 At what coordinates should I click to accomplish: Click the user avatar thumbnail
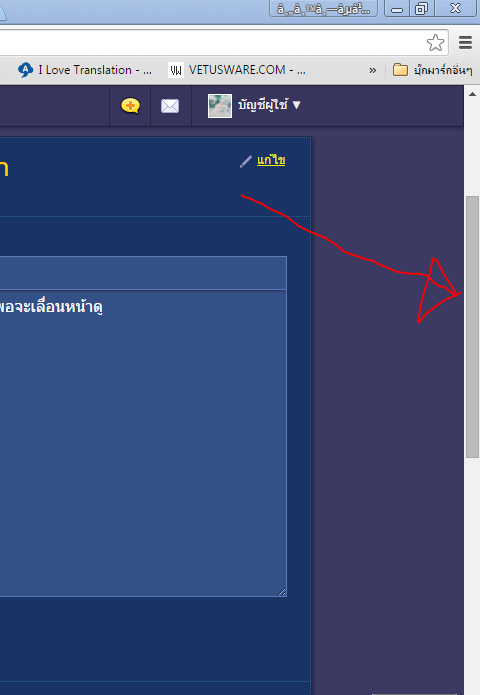(220, 106)
